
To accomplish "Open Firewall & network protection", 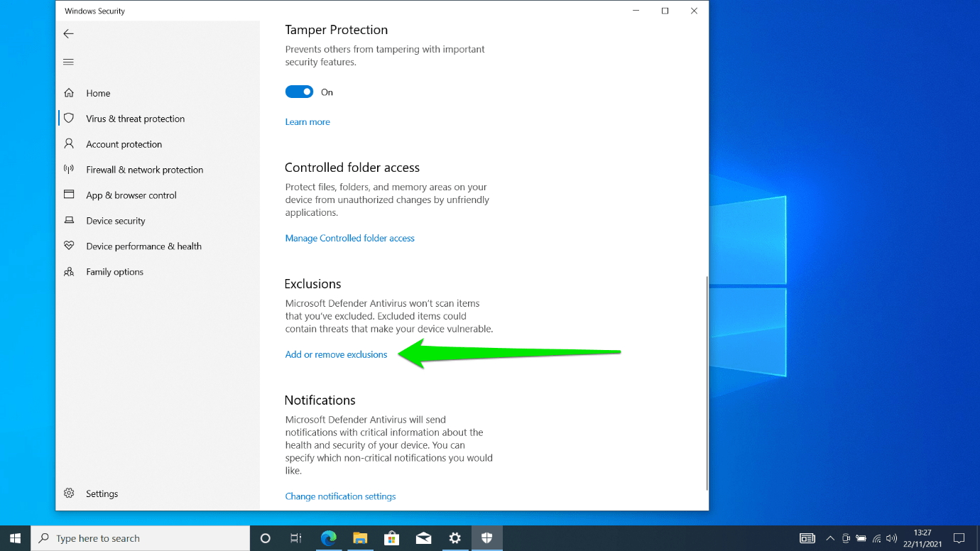I will tap(145, 169).
